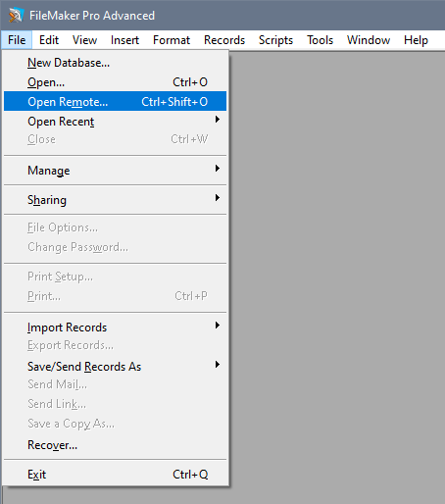Open the Insert menu
The width and height of the screenshot is (445, 504).
[x=124, y=40]
